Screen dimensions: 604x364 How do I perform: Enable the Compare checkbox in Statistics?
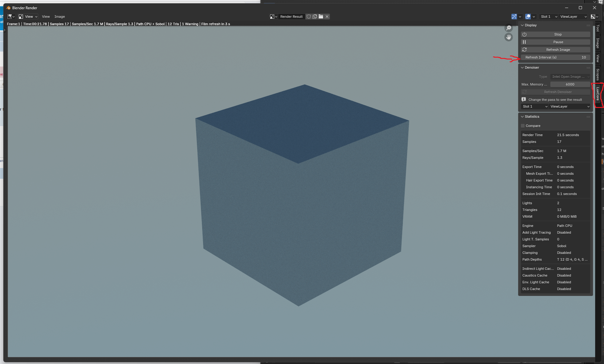[523, 126]
